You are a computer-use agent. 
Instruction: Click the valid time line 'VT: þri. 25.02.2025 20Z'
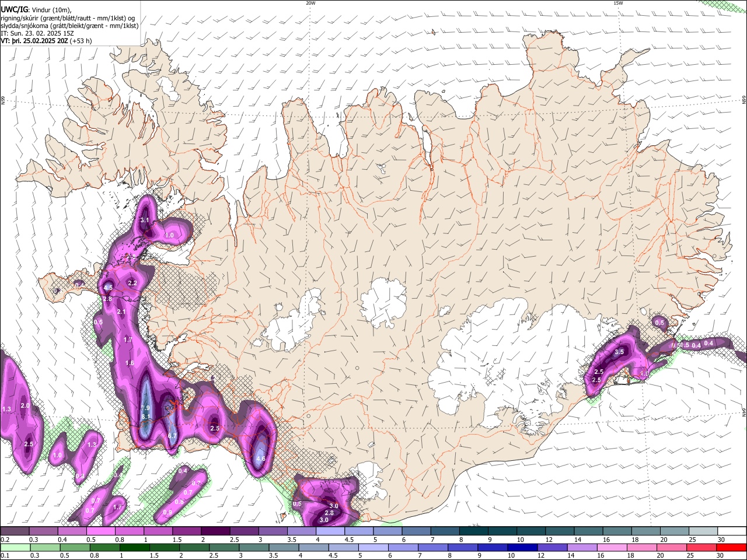click(x=34, y=41)
